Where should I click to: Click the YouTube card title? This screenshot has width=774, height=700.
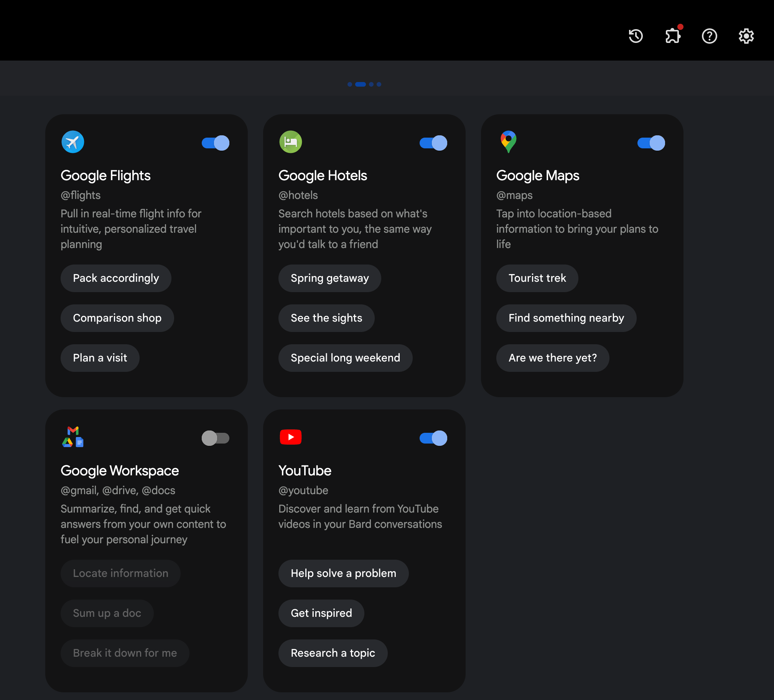point(305,471)
